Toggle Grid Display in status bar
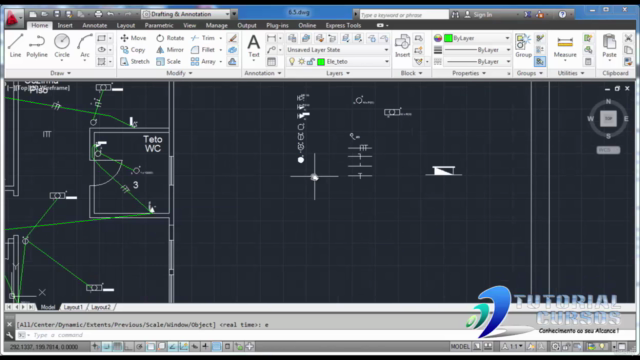The width and height of the screenshot is (640, 360). (x=117, y=347)
